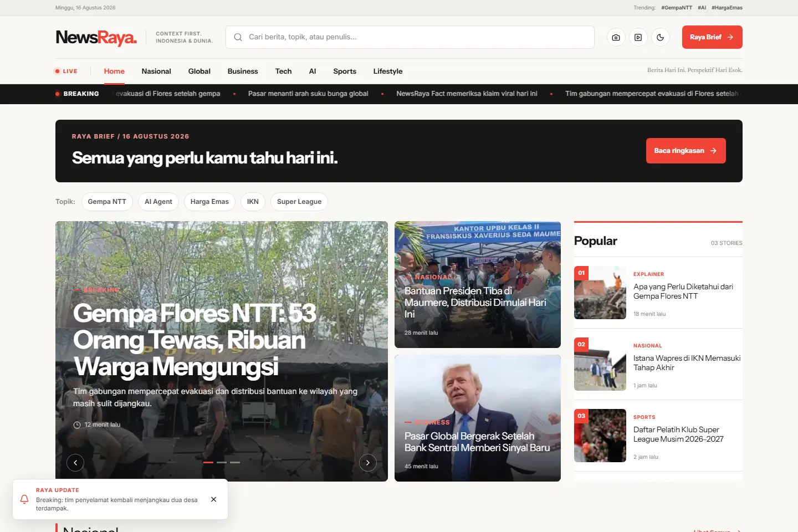Dismiss the Raya Update notification
798x532 pixels.
click(x=214, y=499)
